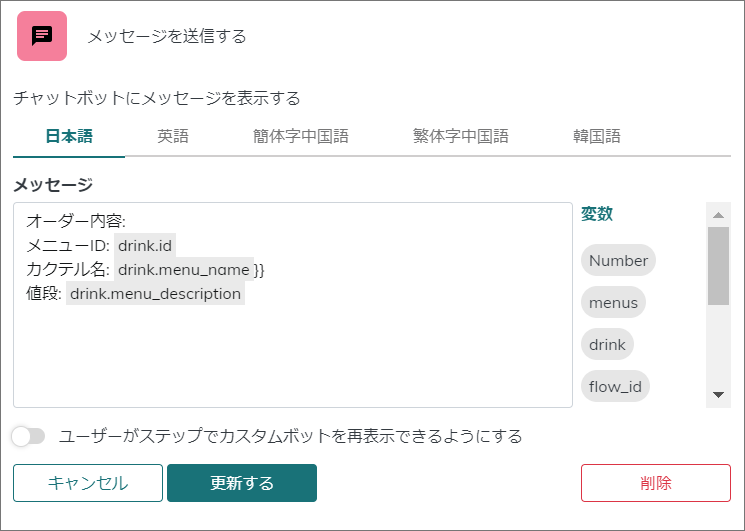
Task: Insert the drink variable chip
Action: 607,344
